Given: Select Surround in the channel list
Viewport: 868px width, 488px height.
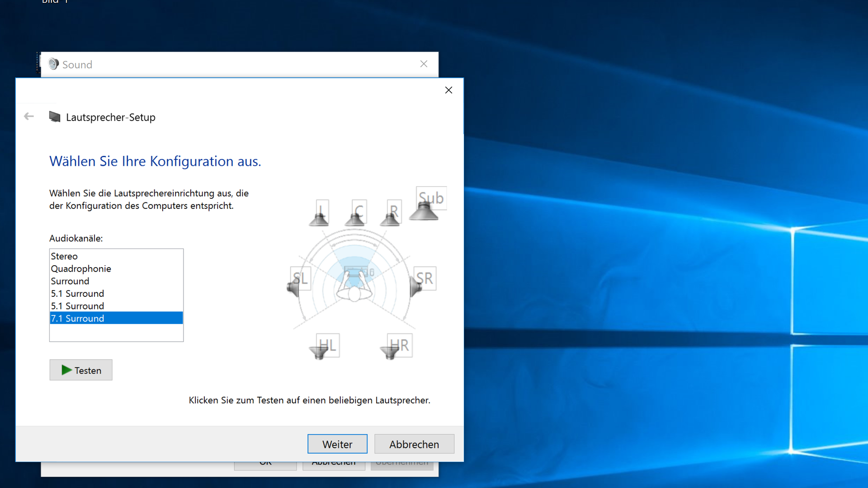Looking at the screenshot, I should [x=116, y=281].
